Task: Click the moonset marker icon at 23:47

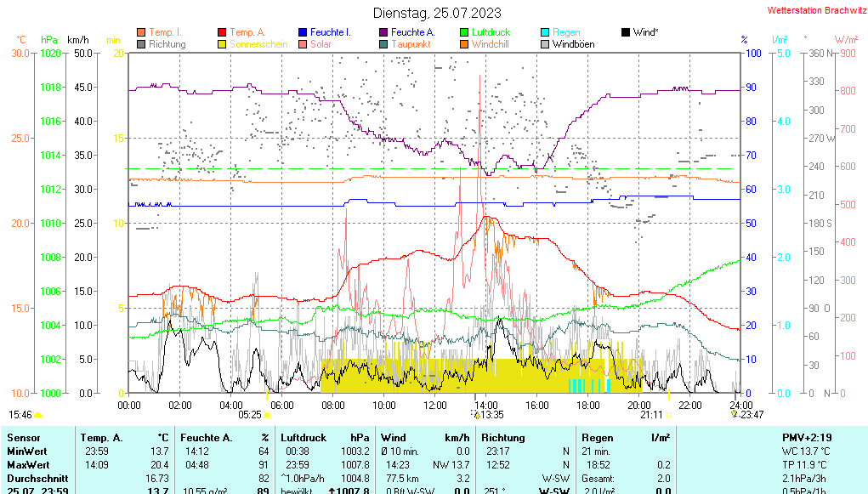Action: 735,414
